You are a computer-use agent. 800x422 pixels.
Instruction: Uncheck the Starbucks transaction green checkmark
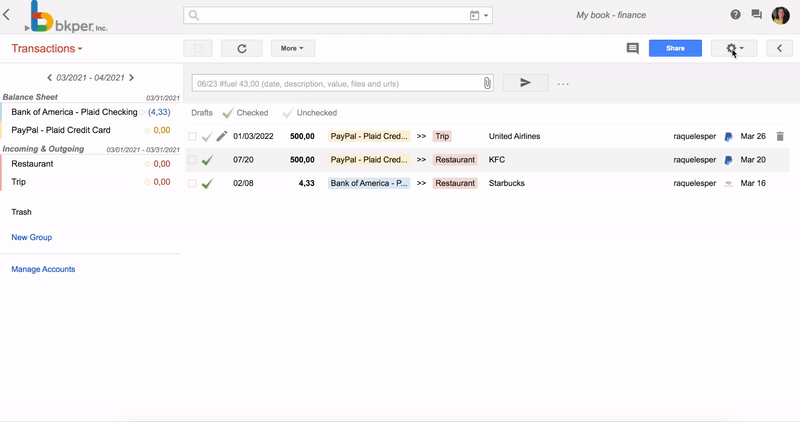207,184
